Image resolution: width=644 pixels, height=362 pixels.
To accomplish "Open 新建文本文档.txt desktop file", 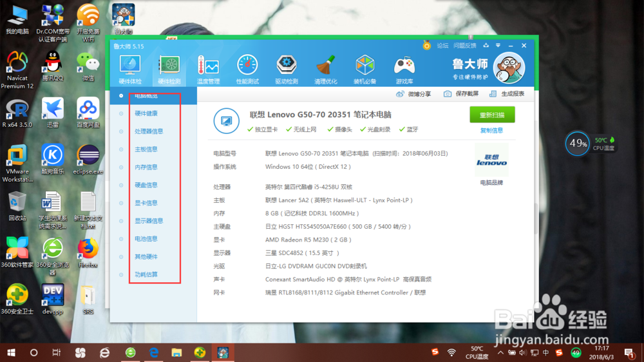I will (88, 210).
